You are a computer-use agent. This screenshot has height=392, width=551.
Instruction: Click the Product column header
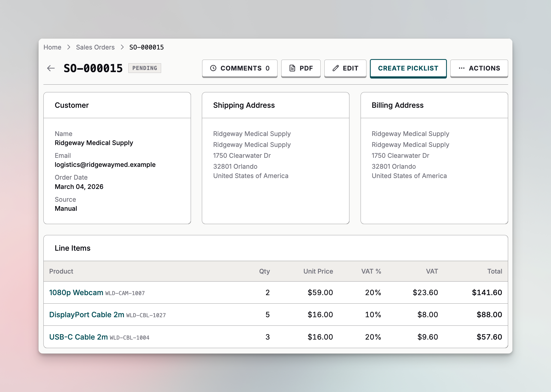click(61, 271)
